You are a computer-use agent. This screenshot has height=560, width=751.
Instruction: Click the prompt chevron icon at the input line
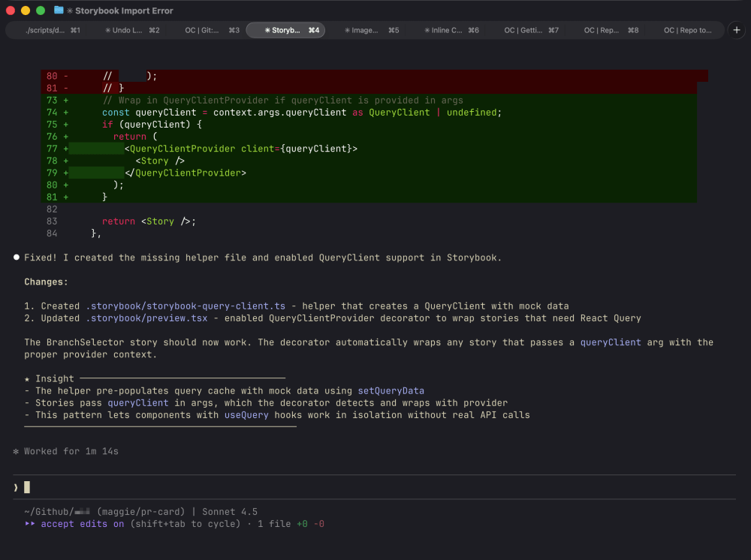pos(14,486)
